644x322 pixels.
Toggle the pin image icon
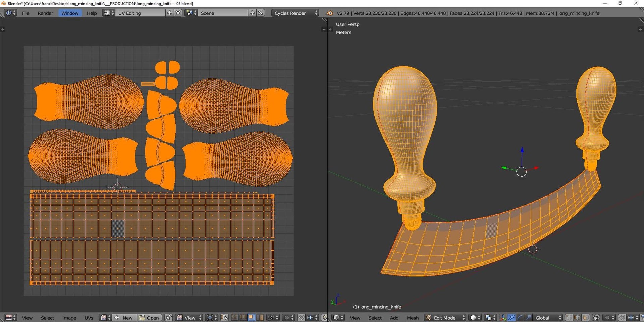(x=168, y=318)
